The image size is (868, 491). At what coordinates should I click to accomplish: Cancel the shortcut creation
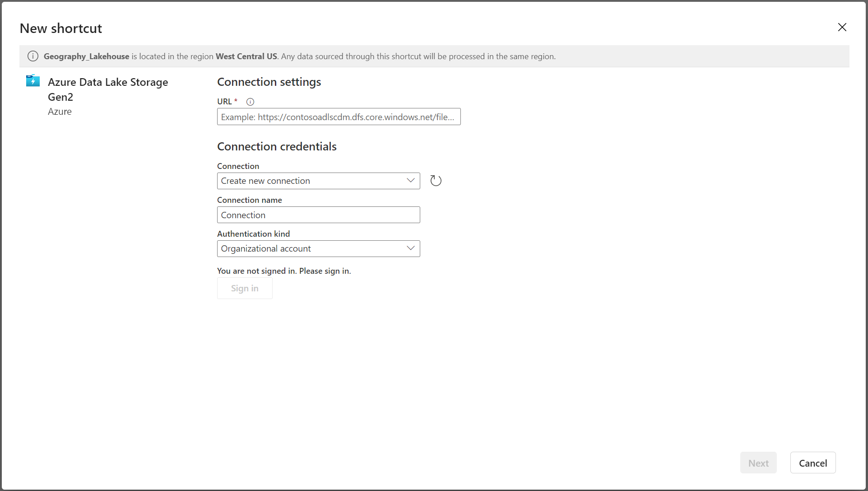[812, 463]
